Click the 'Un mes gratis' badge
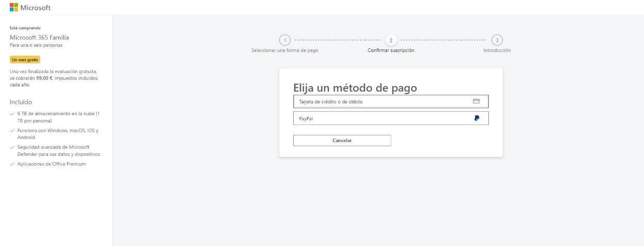 pos(25,60)
